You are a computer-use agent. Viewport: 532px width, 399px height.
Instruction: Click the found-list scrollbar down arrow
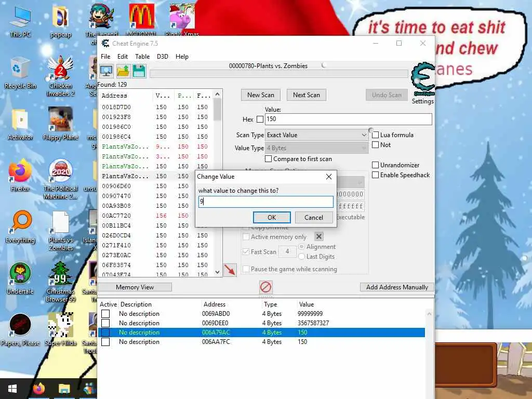coord(218,272)
